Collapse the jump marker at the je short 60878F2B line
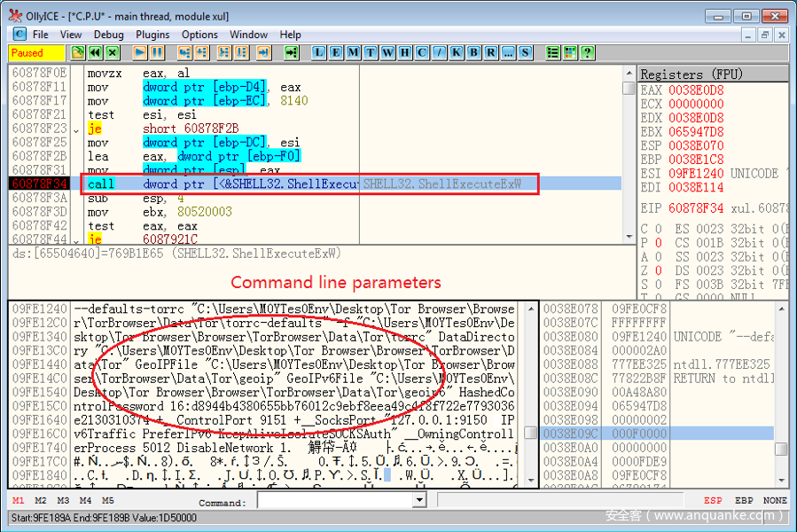The image size is (797, 532). [x=76, y=129]
